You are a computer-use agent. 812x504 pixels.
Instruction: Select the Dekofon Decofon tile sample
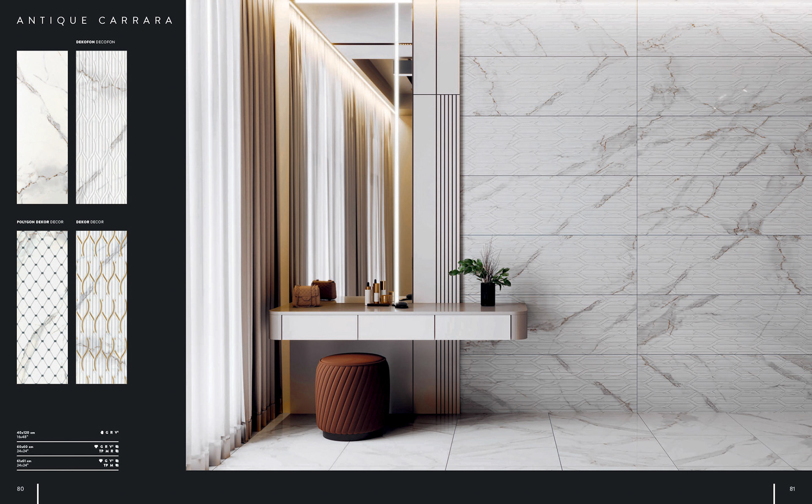(101, 127)
